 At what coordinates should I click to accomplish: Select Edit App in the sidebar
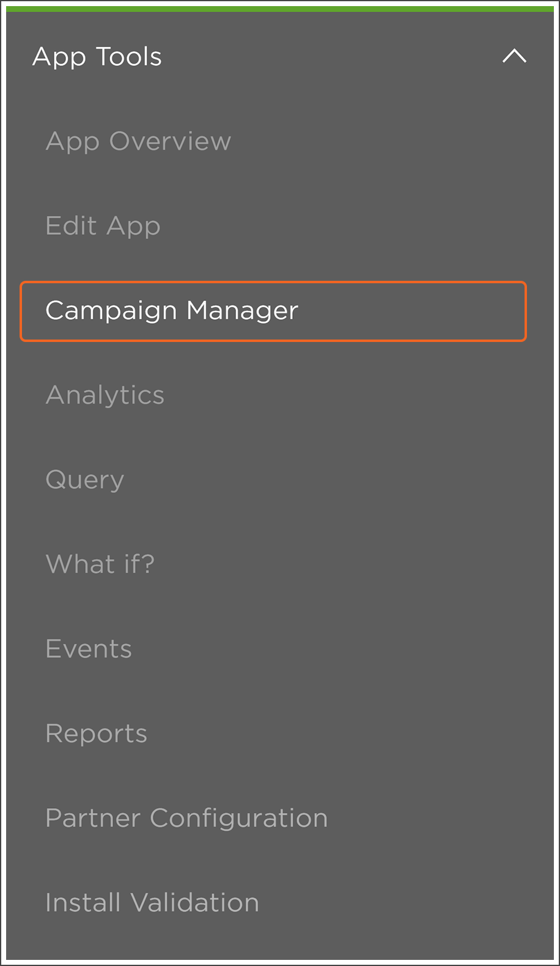click(103, 226)
